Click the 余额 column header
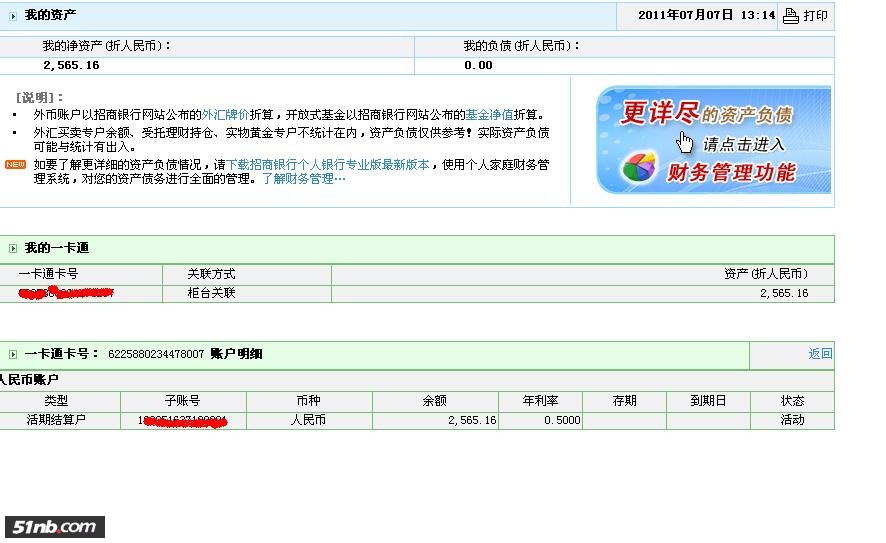 point(434,400)
